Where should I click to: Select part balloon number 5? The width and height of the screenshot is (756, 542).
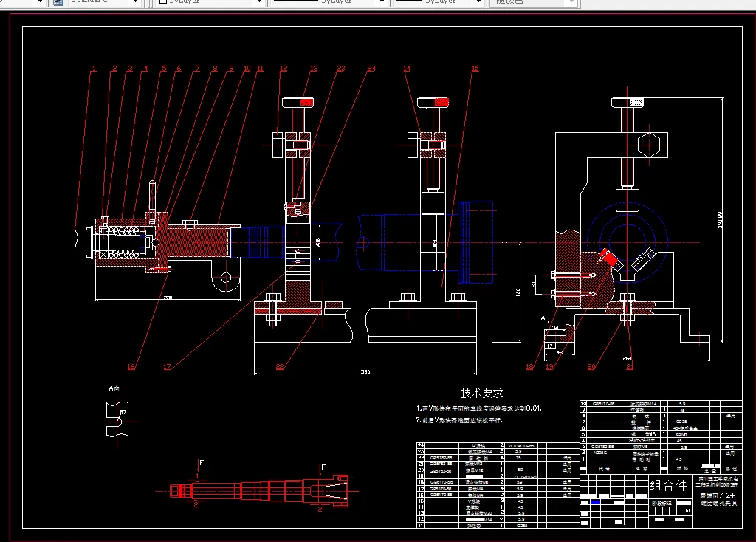click(164, 69)
